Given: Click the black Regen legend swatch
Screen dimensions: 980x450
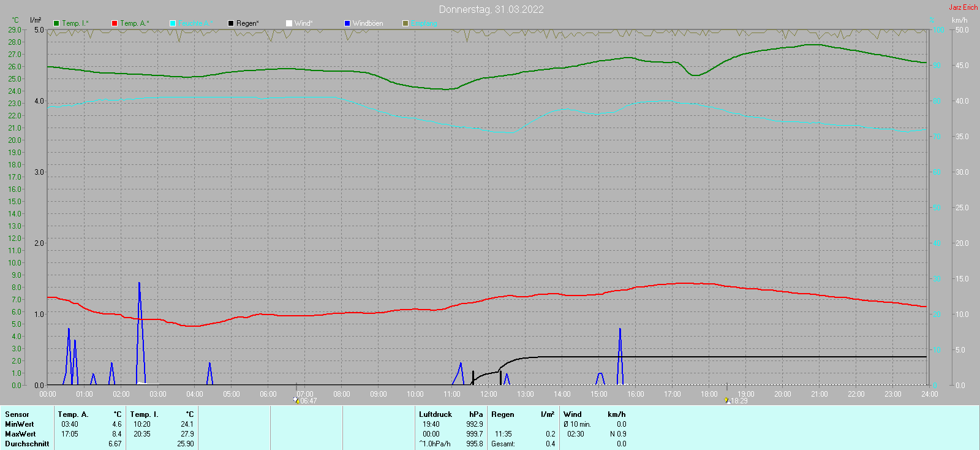Looking at the screenshot, I should [231, 23].
